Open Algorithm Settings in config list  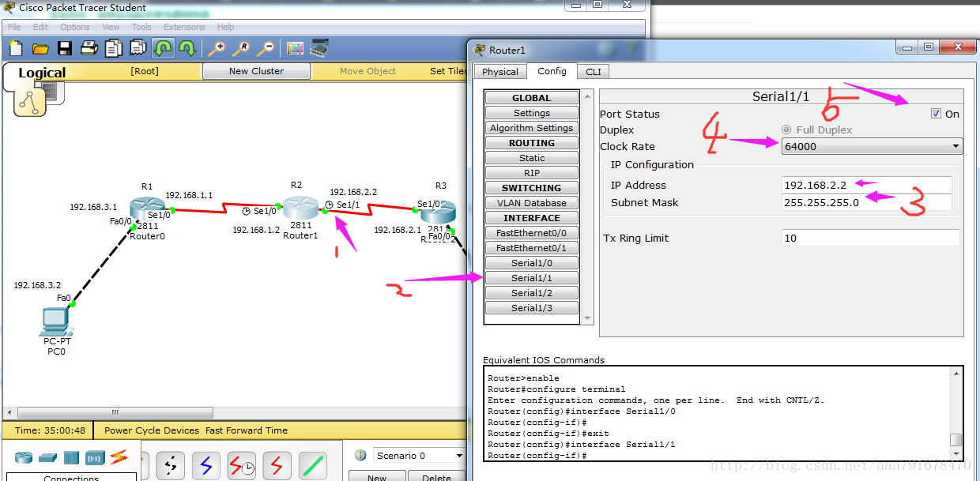[532, 128]
